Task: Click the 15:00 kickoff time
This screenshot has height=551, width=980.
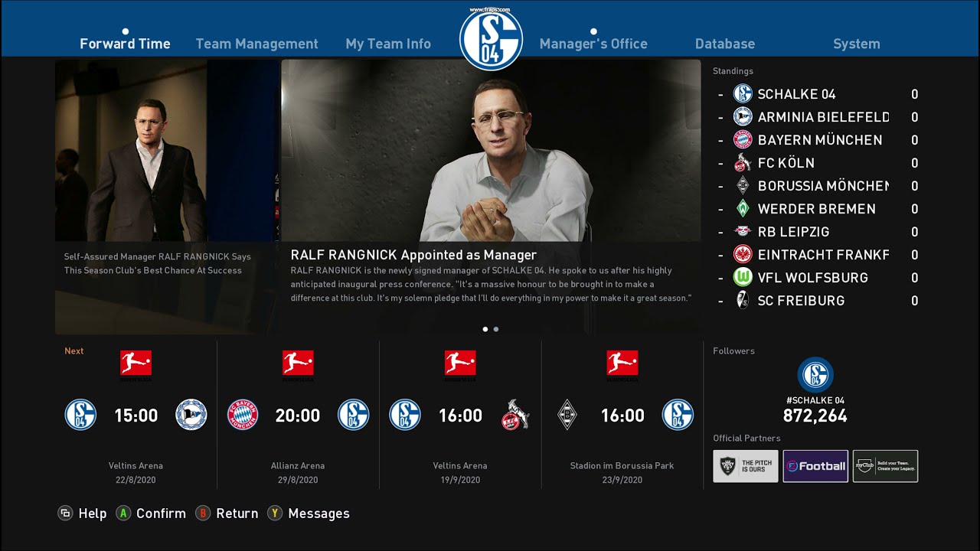Action: click(136, 416)
